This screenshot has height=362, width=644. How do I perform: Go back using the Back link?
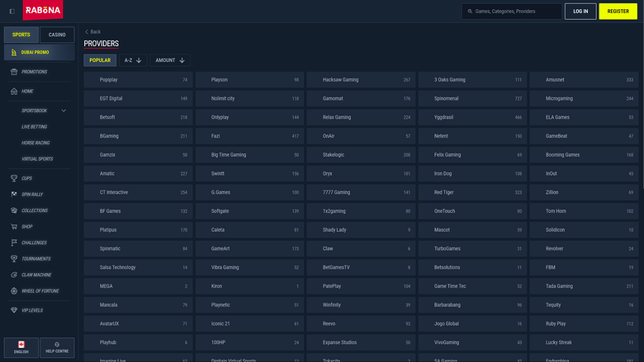(92, 31)
